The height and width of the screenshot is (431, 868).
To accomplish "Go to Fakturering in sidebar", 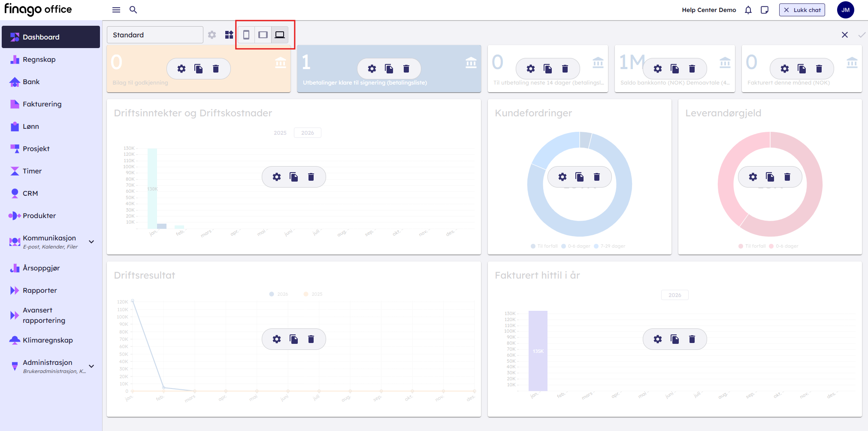I will pos(42,104).
